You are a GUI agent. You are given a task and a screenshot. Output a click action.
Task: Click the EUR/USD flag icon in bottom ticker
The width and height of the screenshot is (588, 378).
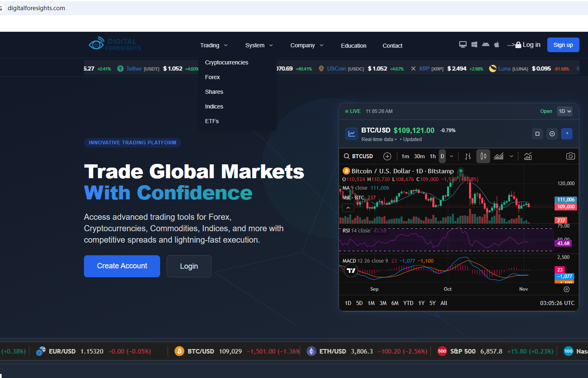[40, 351]
